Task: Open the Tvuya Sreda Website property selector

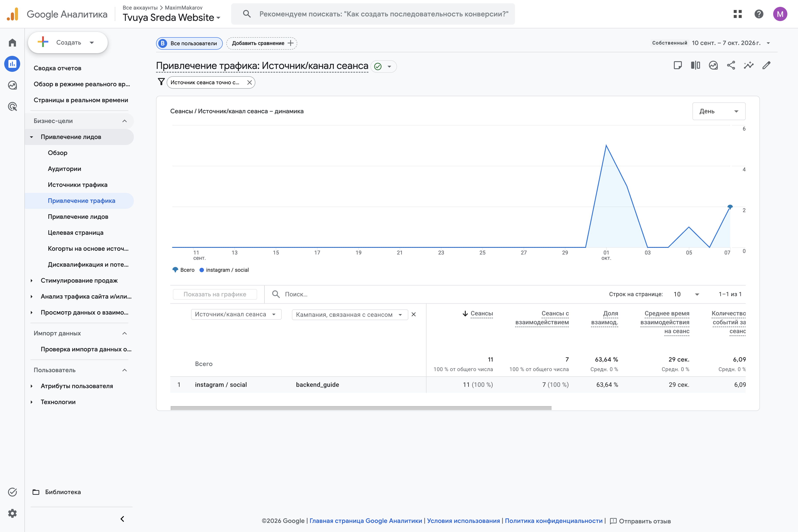Action: pos(171,17)
